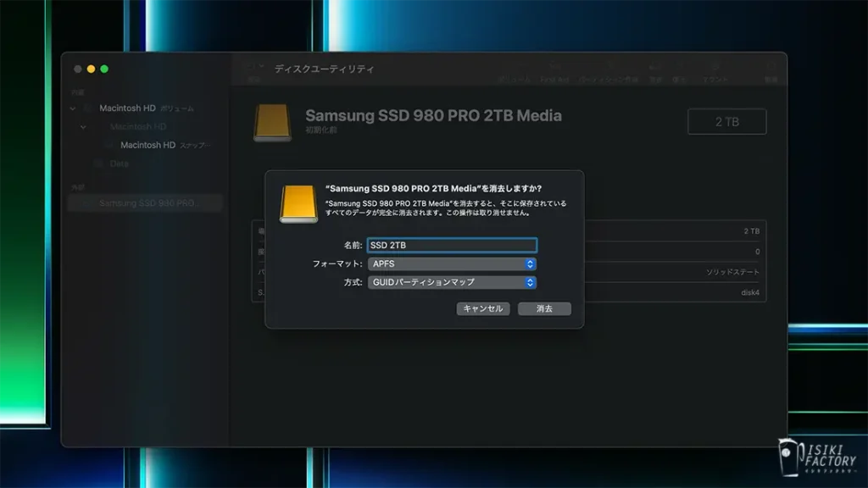Click the "Samsung SSD 980 PRO 2TB Media" heading
Image resolution: width=868 pixels, height=488 pixels.
433,115
